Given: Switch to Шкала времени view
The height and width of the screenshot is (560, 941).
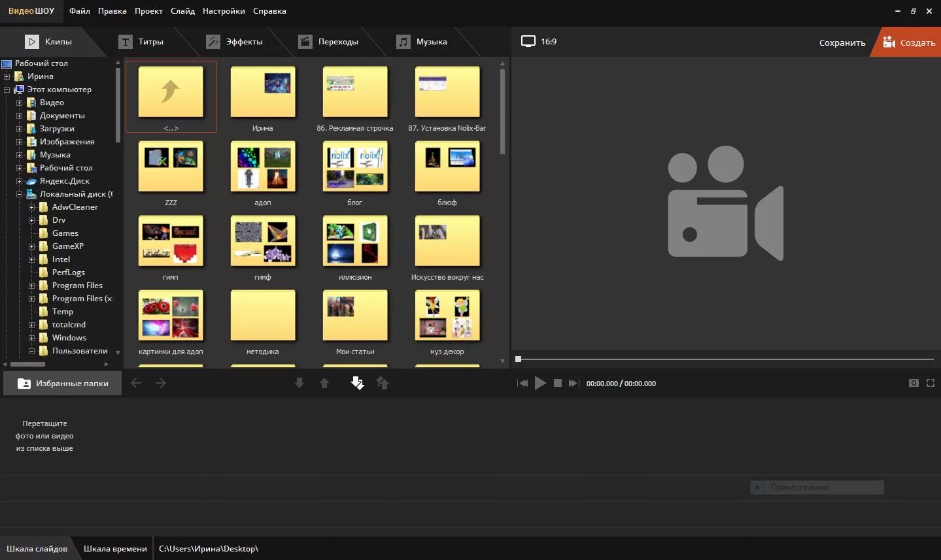Looking at the screenshot, I should coord(115,549).
